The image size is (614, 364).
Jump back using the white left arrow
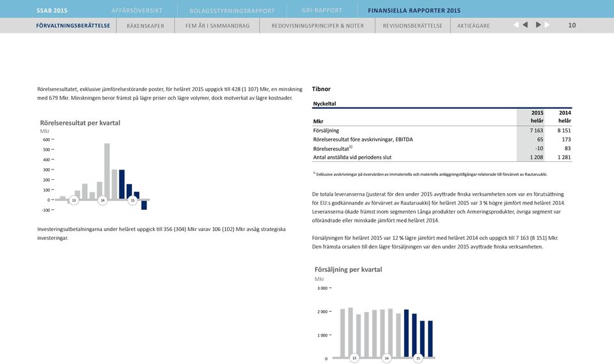coord(516,25)
